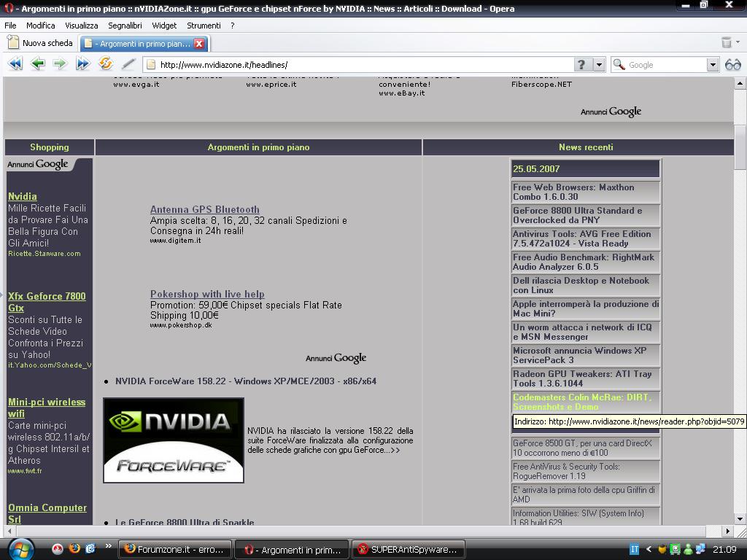Open Dell rilascia Desktop e Notebook news
This screenshot has width=747, height=560.
tap(586, 285)
